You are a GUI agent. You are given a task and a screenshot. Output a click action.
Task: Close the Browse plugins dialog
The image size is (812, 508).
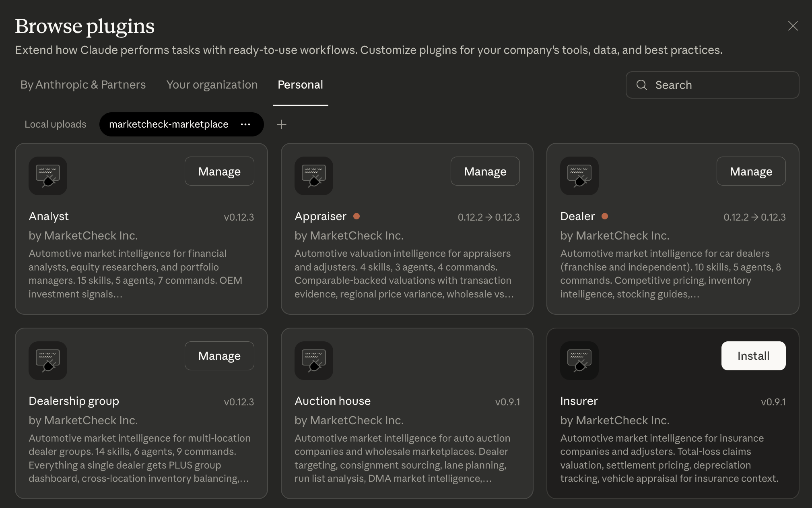(793, 26)
